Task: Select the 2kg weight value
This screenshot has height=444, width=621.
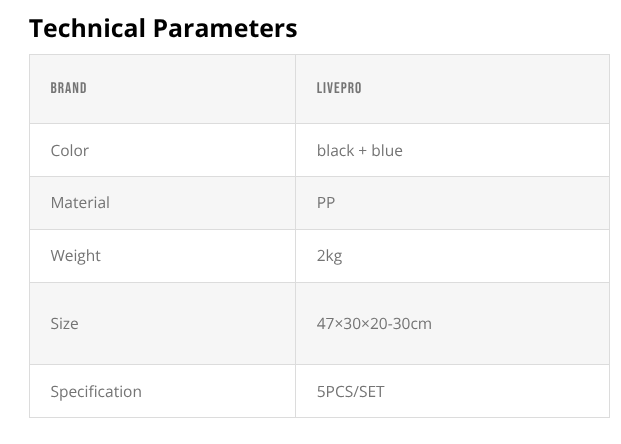Action: [329, 255]
